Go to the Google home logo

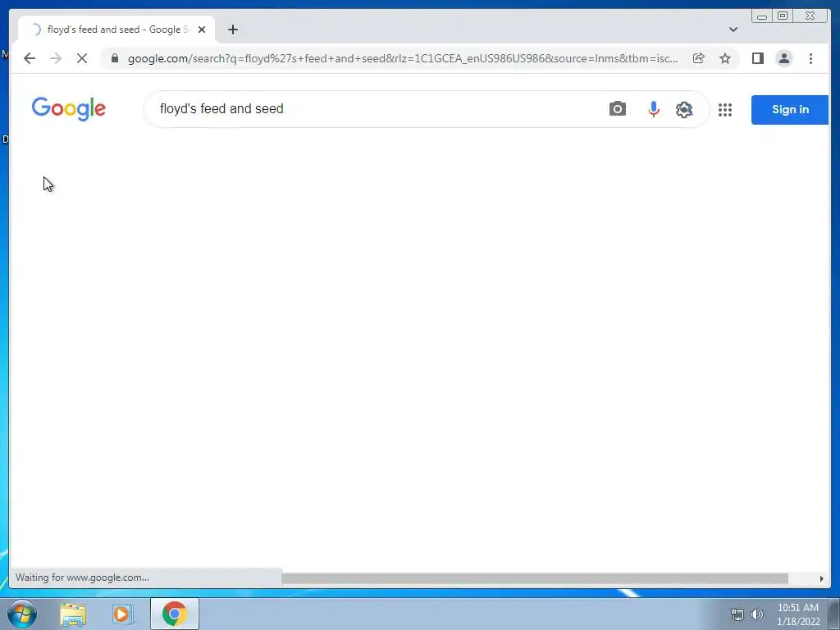tap(69, 109)
